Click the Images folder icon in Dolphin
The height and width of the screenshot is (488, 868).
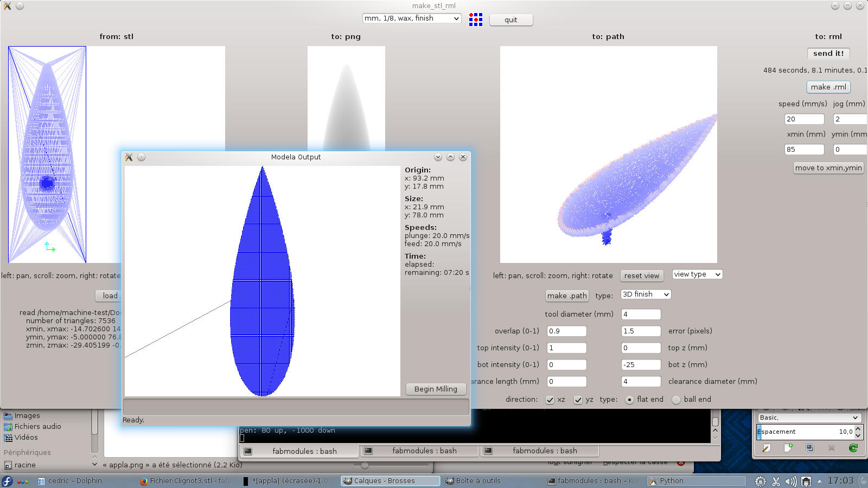point(8,416)
